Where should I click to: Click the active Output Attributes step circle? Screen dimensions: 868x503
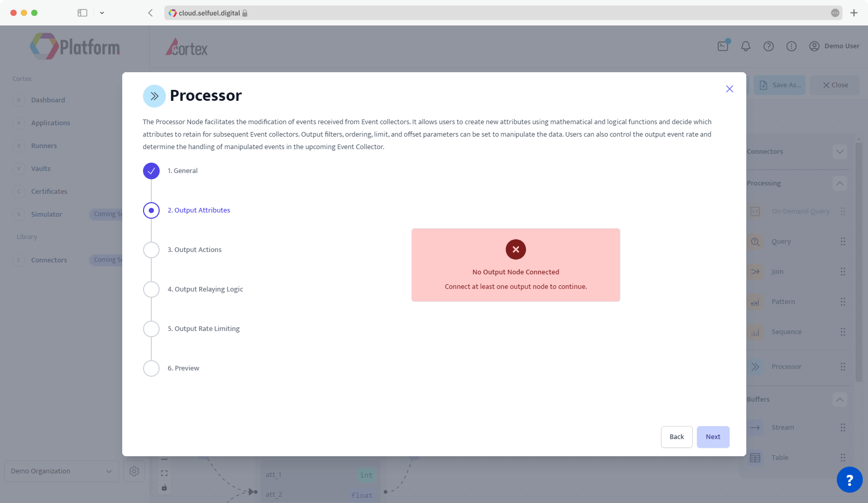151,210
